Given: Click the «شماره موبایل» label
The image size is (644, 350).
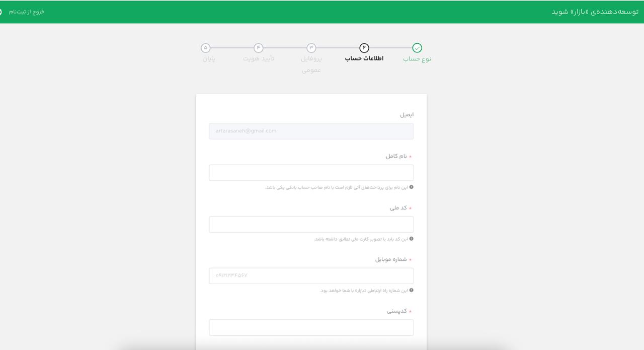Looking at the screenshot, I should [x=391, y=259].
